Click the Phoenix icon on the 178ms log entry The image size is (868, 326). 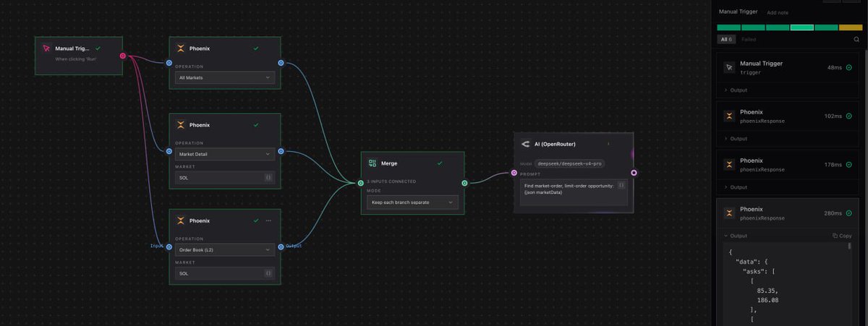(729, 164)
